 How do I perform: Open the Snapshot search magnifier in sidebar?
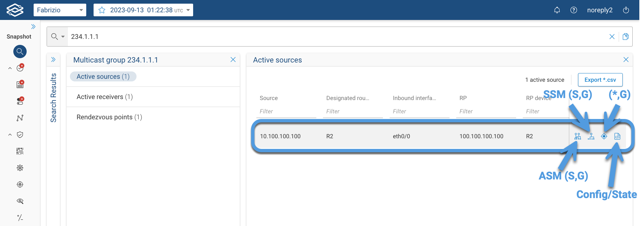tap(20, 52)
